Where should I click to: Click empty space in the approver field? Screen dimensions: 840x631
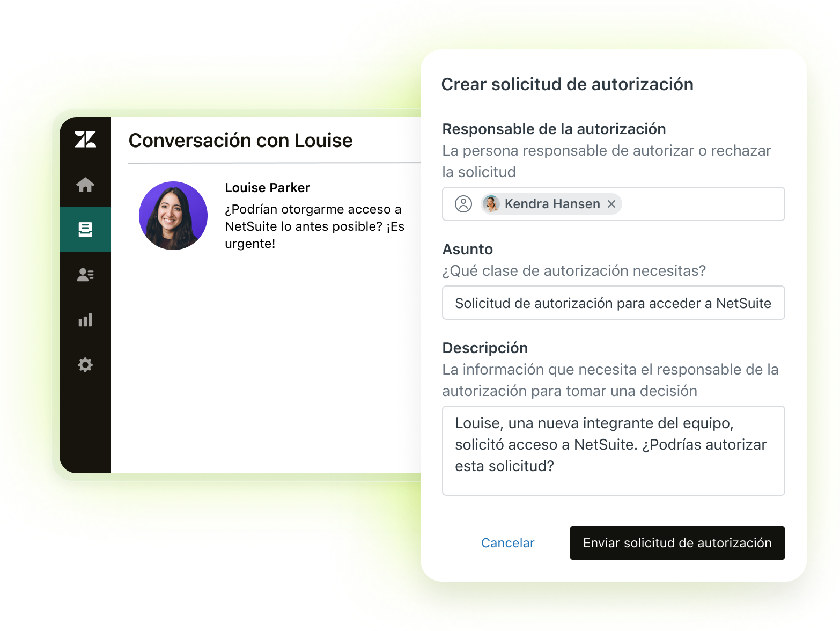pos(703,204)
